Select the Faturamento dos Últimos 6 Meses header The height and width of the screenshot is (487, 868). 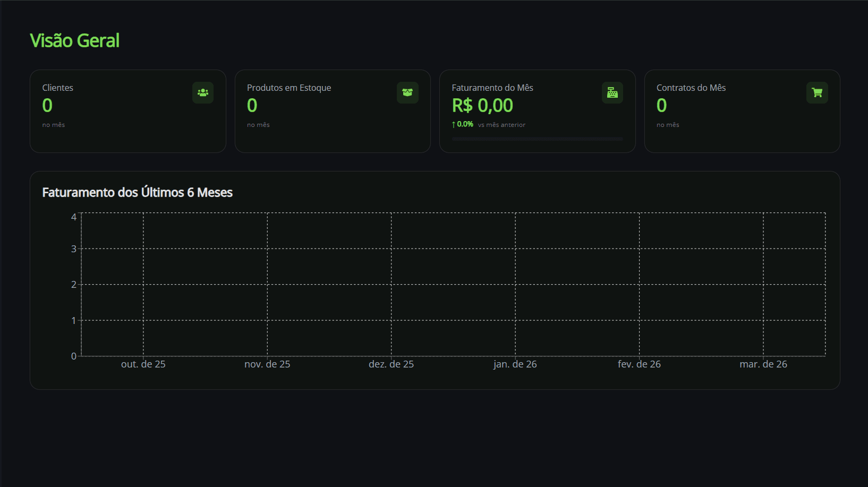pyautogui.click(x=137, y=192)
